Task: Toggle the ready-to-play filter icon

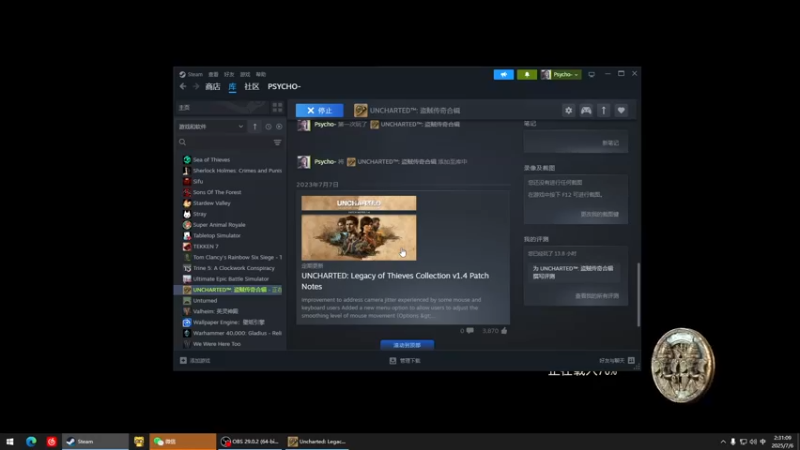Action: point(279,127)
